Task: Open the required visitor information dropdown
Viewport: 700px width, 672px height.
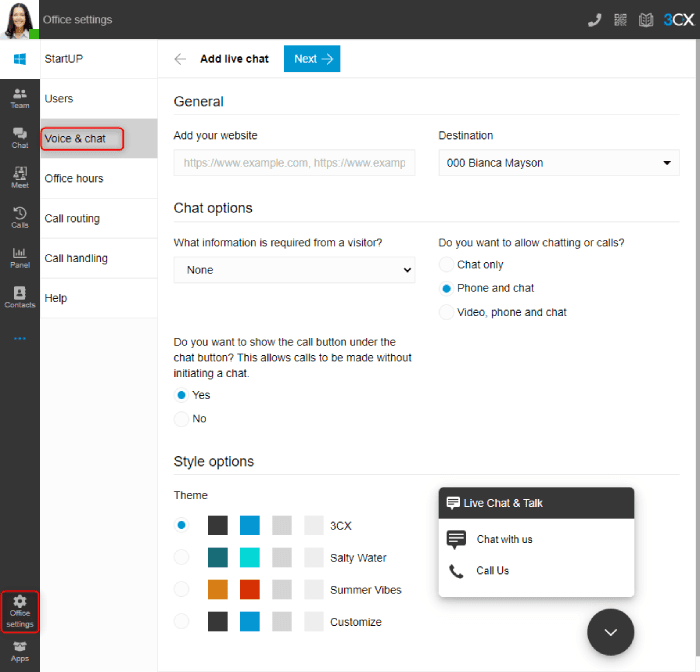Action: [294, 270]
